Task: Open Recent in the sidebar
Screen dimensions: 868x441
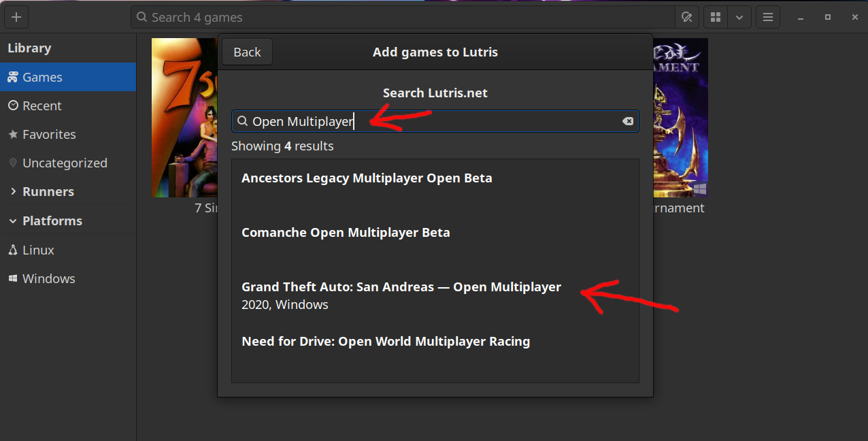Action: [68, 105]
